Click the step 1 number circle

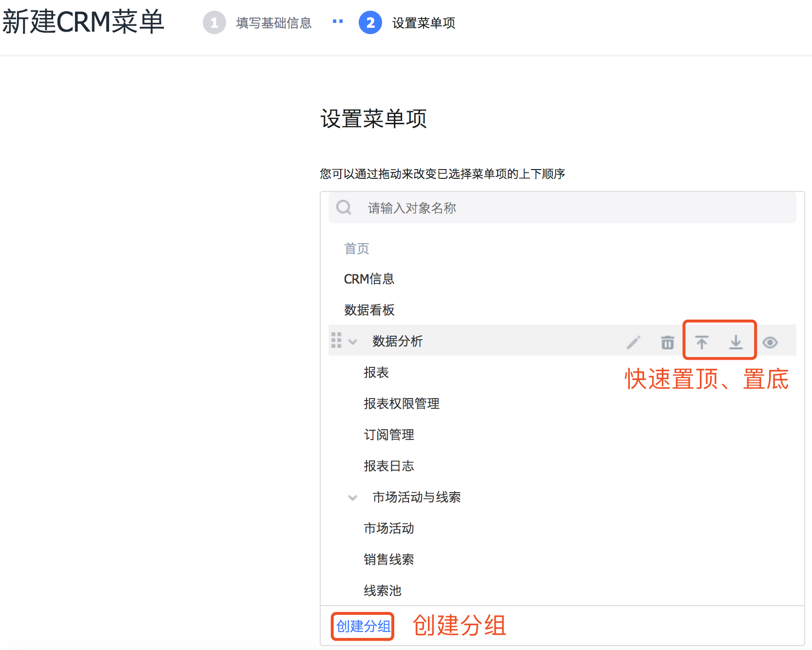214,23
